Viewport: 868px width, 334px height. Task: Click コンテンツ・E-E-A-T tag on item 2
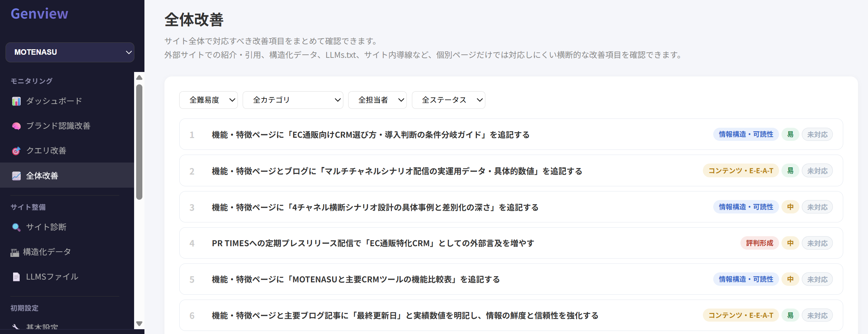coord(741,171)
